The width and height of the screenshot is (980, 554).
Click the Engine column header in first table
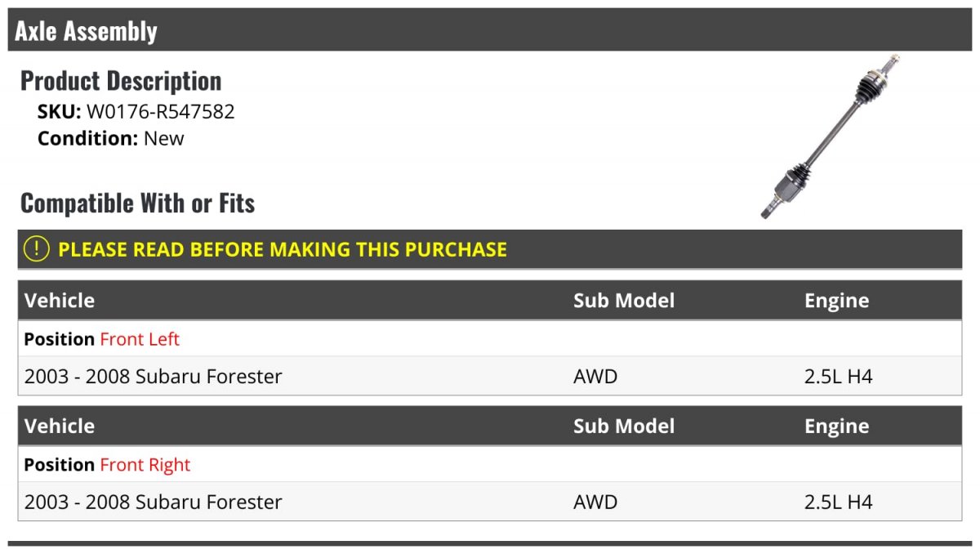click(x=836, y=301)
